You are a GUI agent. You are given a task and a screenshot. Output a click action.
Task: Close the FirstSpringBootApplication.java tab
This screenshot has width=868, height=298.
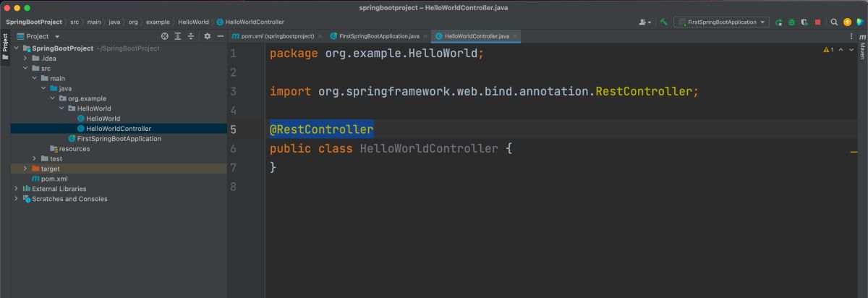pos(425,36)
